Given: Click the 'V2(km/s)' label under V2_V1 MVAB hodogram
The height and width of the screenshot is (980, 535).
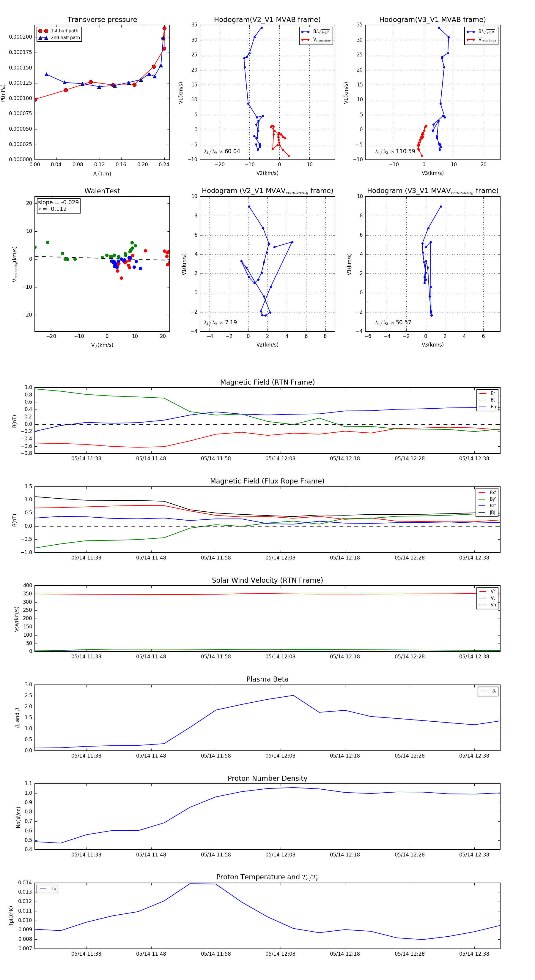Looking at the screenshot, I should coord(267,173).
